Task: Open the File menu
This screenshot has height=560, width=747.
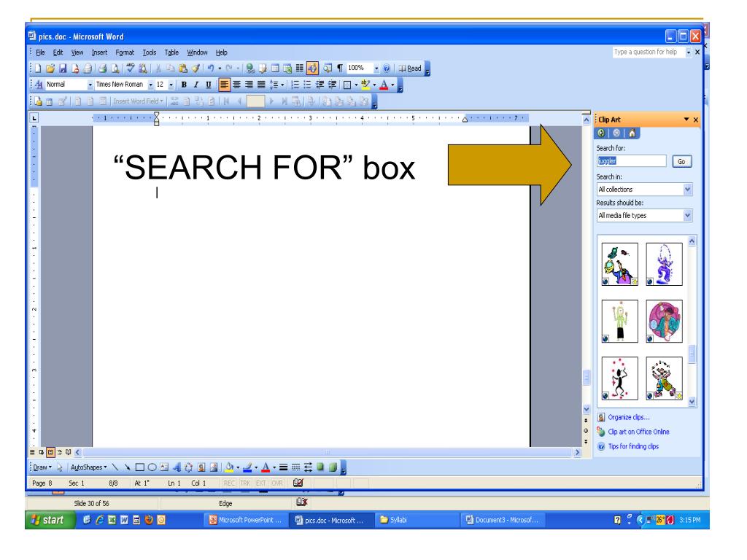Action: 41,52
